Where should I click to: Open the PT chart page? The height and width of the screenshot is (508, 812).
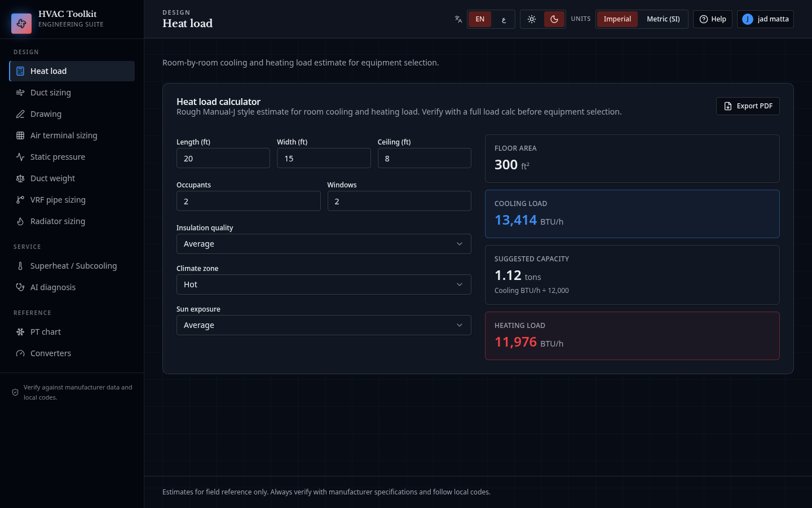[x=72, y=332]
